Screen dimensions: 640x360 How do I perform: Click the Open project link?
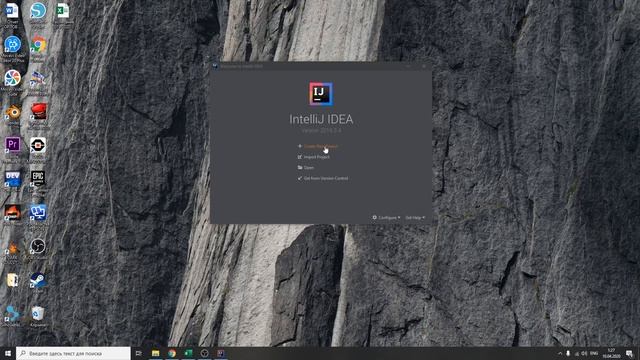tap(309, 168)
